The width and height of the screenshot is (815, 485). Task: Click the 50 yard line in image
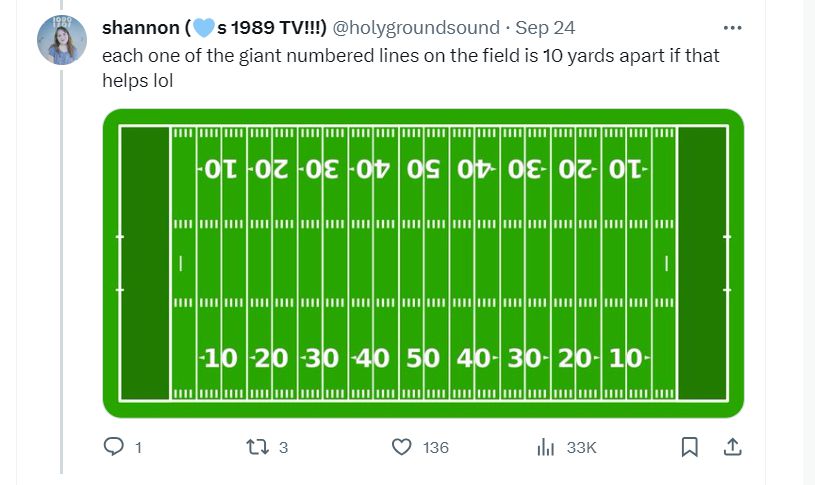point(423,263)
